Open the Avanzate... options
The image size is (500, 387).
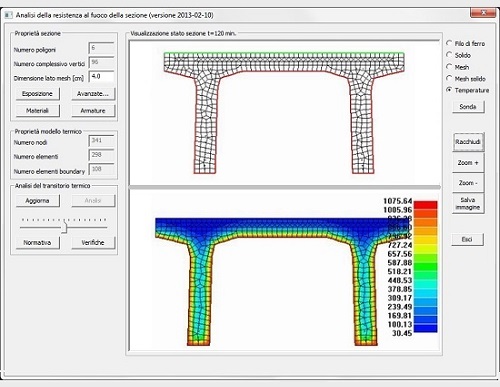(93, 94)
